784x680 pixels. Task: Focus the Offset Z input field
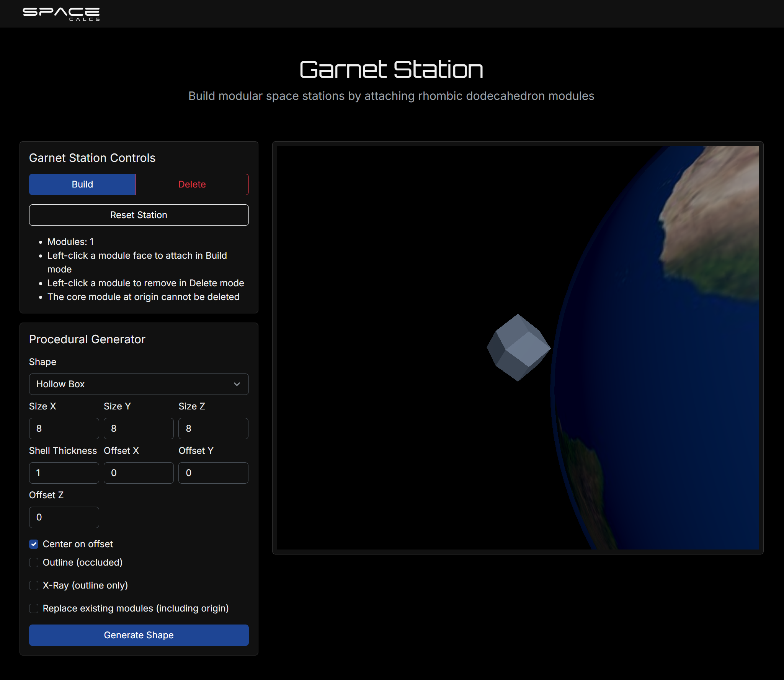pyautogui.click(x=64, y=517)
